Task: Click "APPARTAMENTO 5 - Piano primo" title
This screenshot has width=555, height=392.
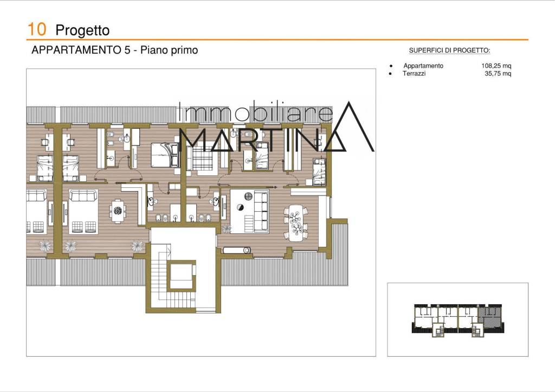Action: coord(115,50)
